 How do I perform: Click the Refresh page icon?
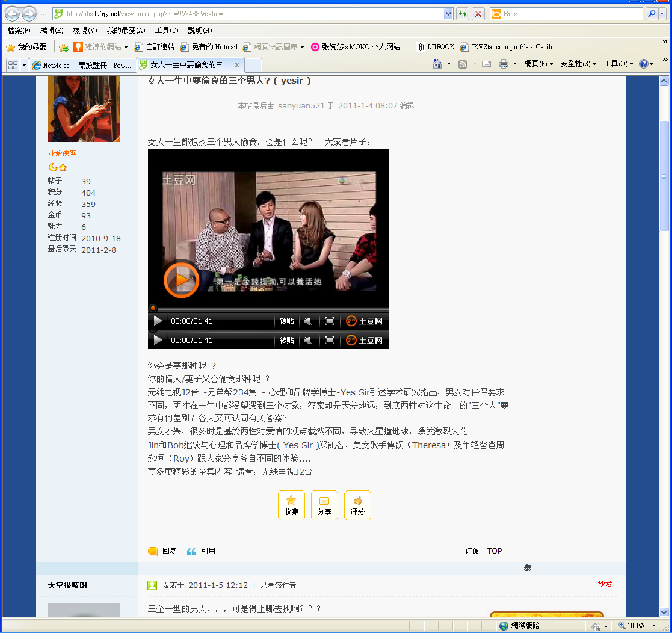462,14
